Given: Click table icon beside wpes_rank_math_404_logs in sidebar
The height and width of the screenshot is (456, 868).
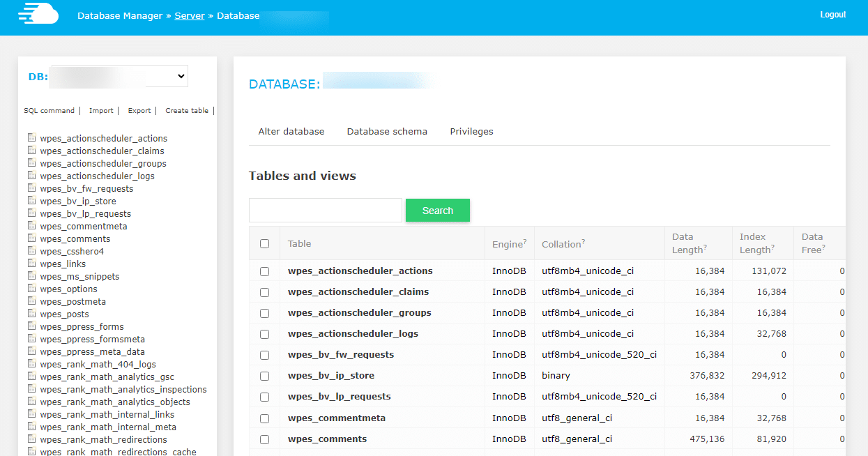Looking at the screenshot, I should (31, 364).
